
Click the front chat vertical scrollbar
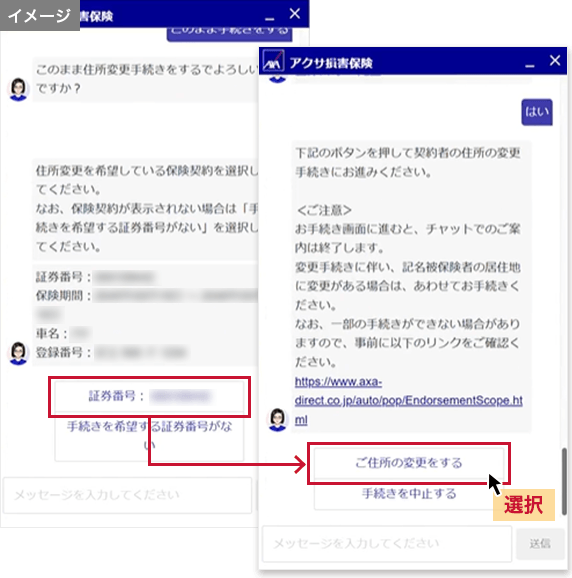(564, 481)
